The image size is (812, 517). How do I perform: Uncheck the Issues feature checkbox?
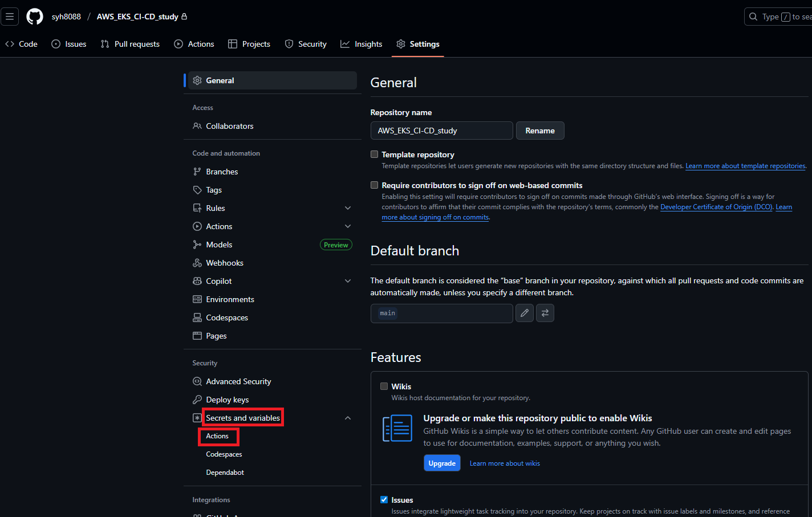tap(384, 500)
